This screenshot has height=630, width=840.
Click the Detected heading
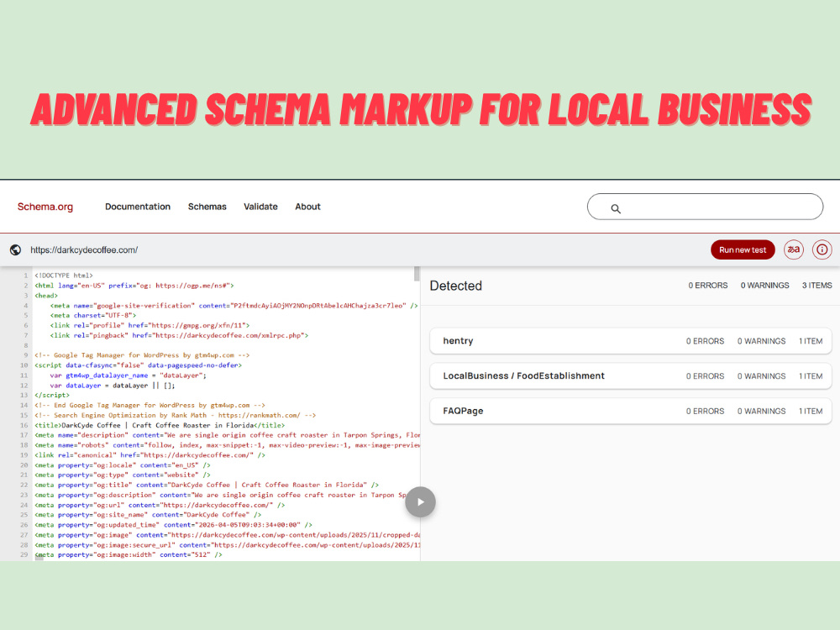[x=456, y=286]
